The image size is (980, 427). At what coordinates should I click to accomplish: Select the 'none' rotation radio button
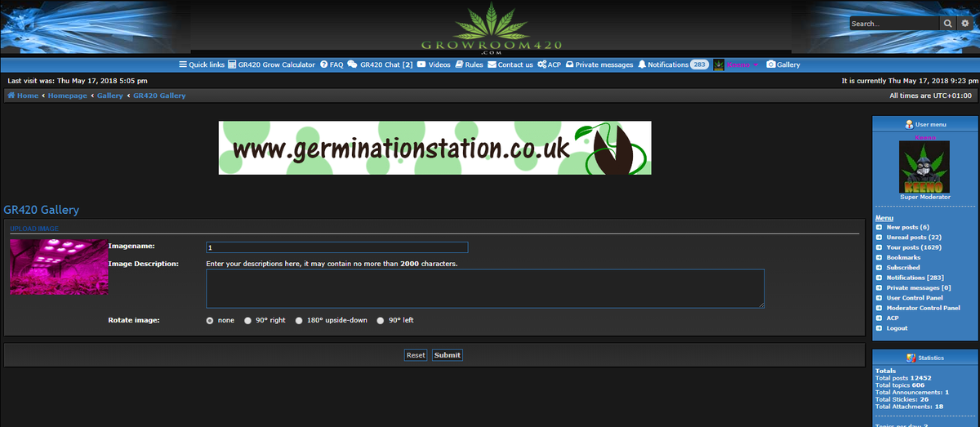210,321
